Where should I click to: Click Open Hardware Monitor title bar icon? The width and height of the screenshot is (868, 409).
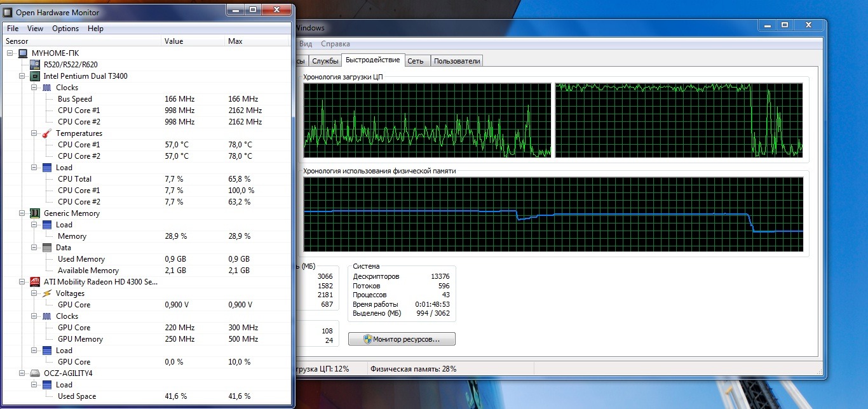pyautogui.click(x=8, y=12)
